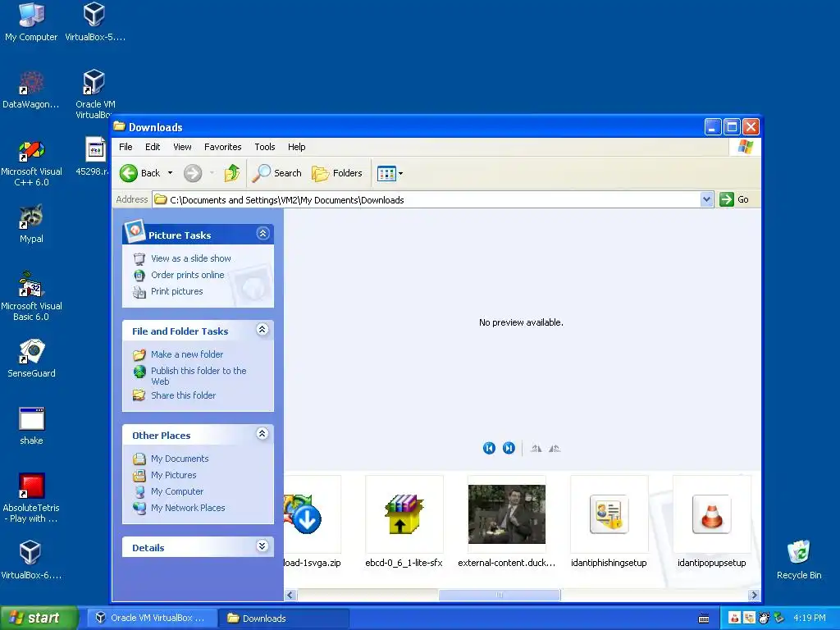Viewport: 840px width, 630px height.
Task: Go up one folder level
Action: tap(232, 173)
